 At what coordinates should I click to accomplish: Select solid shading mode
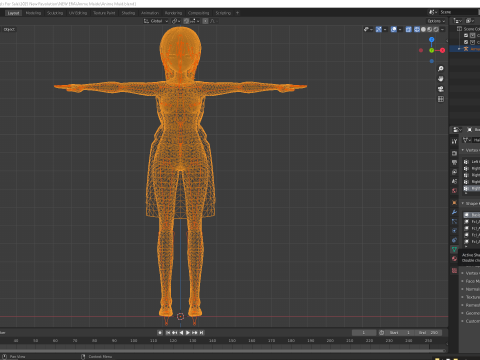[x=423, y=29]
